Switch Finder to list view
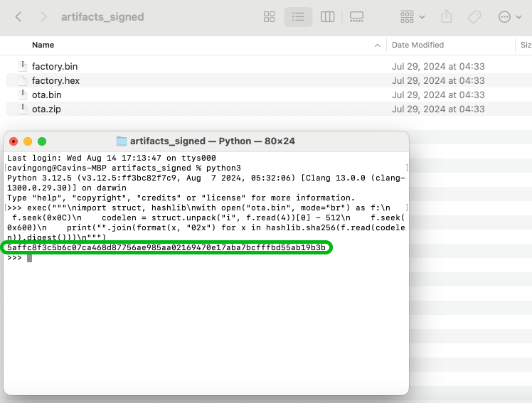Image resolution: width=532 pixels, height=403 pixels. (298, 16)
